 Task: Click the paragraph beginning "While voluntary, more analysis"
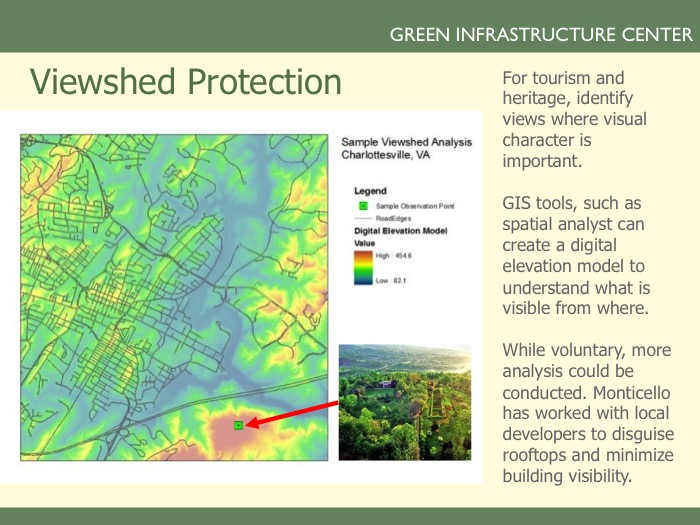[x=587, y=412]
